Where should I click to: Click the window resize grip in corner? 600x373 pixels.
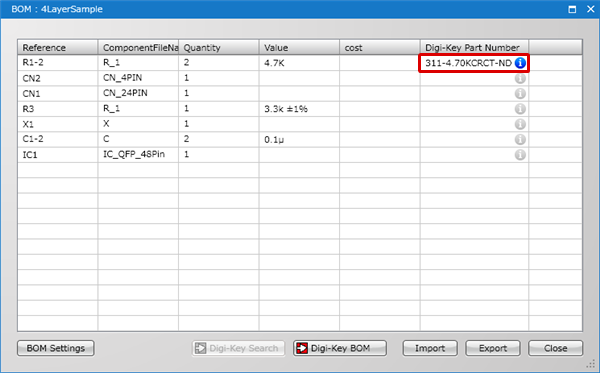[x=591, y=365]
